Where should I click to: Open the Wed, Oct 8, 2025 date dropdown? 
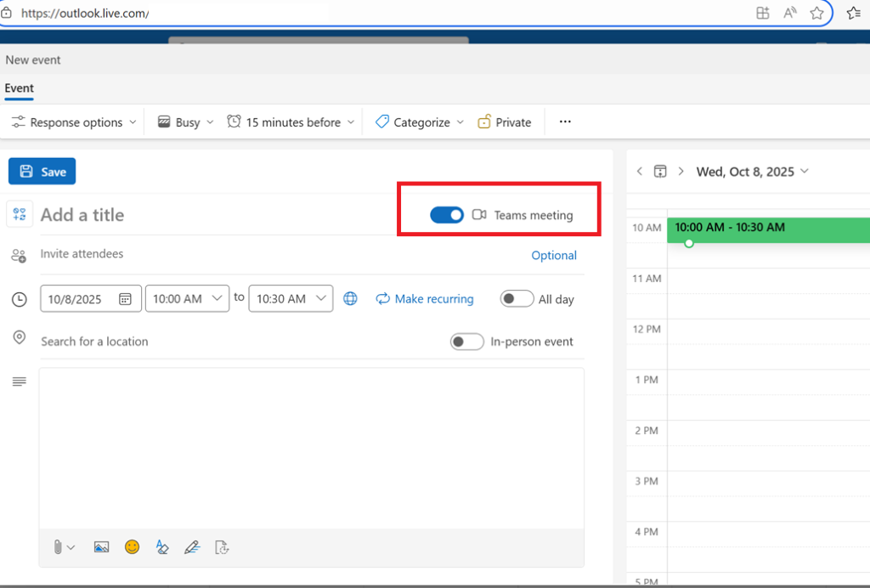(753, 172)
